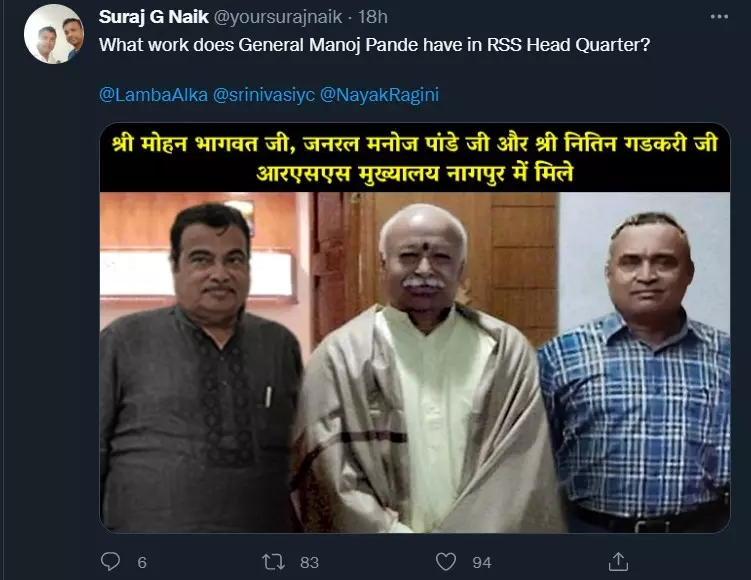Open the @LambaAlka mention

pyautogui.click(x=153, y=95)
